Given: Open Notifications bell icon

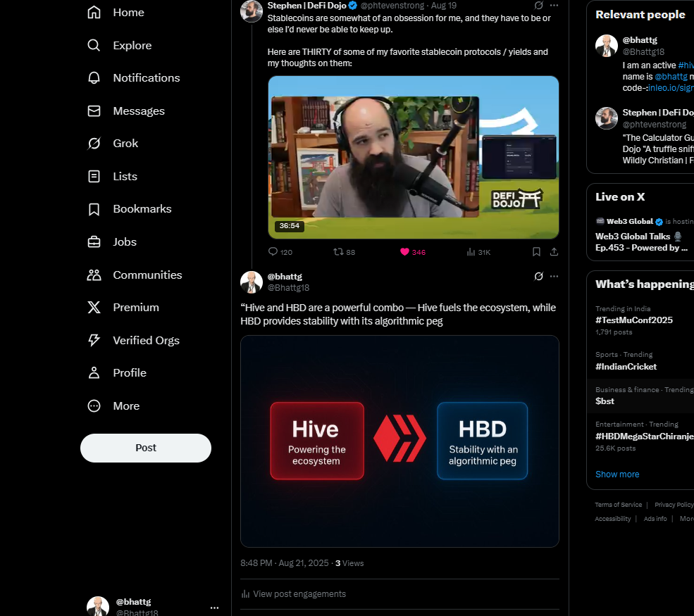Looking at the screenshot, I should tap(94, 78).
